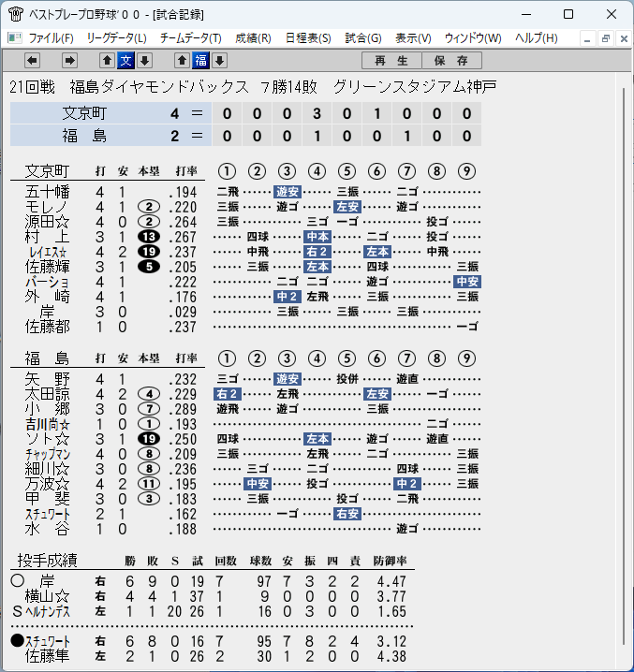Open the ファイル(F) menu

coord(51,38)
